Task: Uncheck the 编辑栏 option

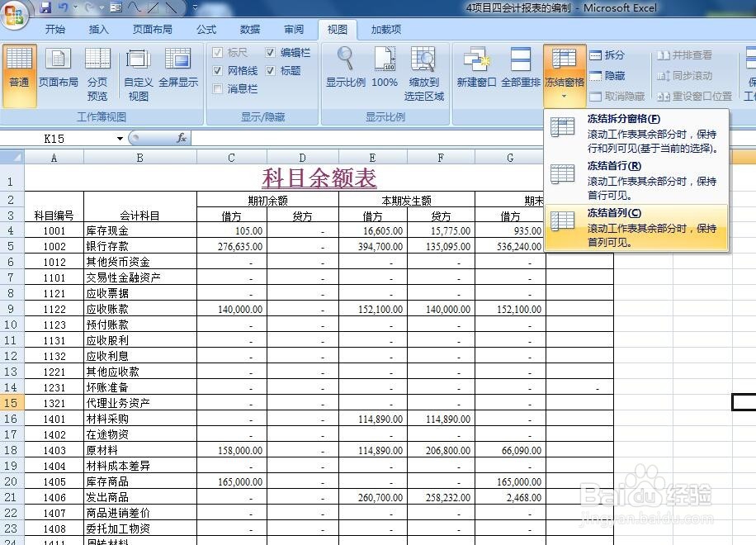Action: point(270,52)
